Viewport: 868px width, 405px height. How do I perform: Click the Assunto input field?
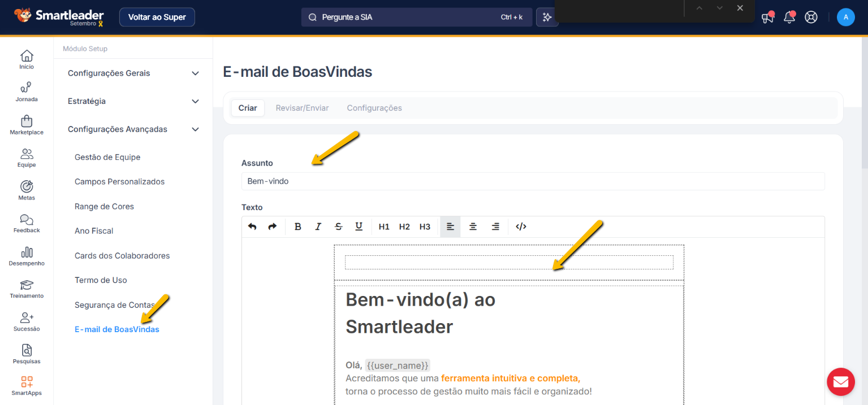[532, 181]
